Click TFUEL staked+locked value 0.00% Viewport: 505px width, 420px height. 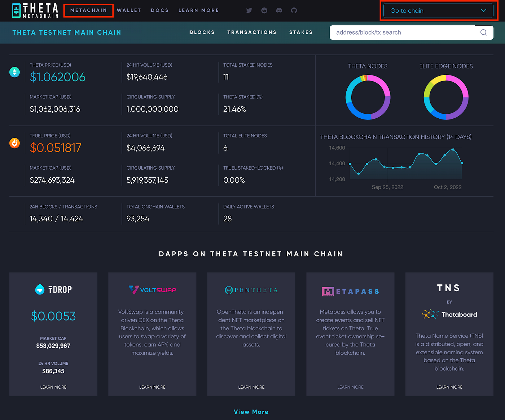234,180
